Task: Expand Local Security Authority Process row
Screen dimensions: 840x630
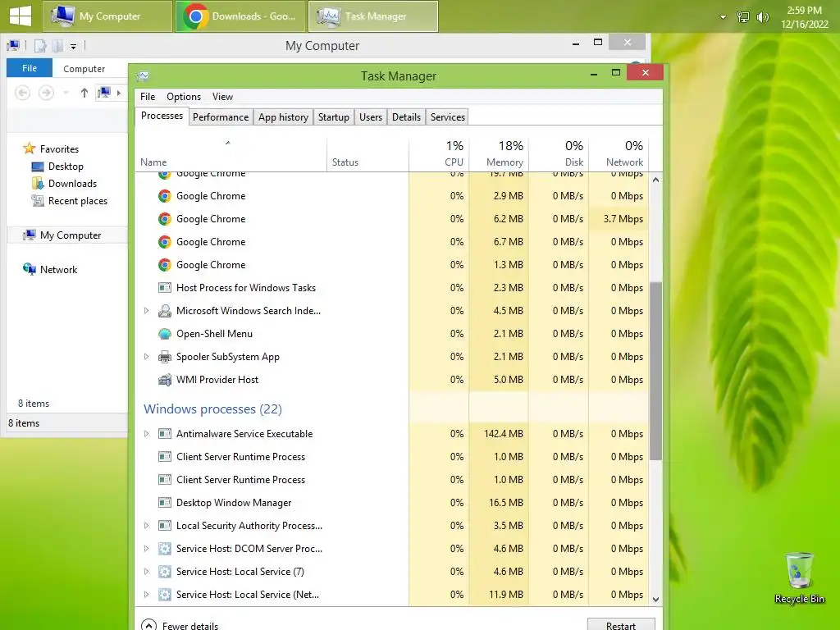Action: click(146, 526)
